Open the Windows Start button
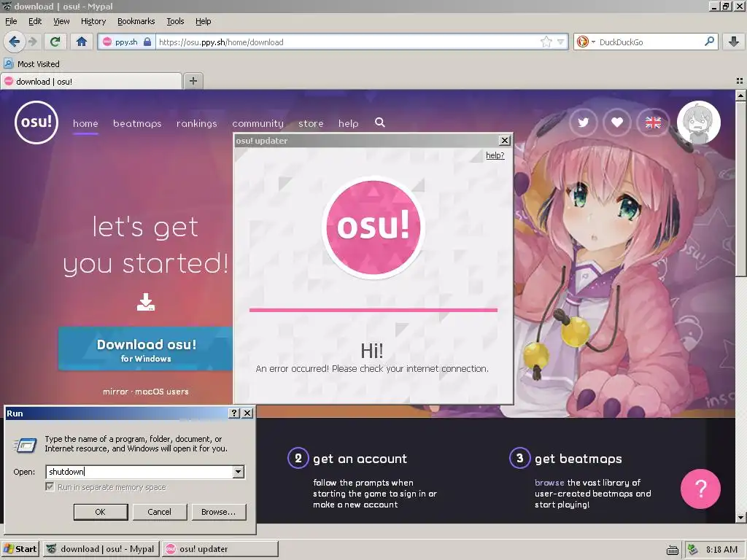Viewport: 747px width, 560px height. click(x=20, y=549)
